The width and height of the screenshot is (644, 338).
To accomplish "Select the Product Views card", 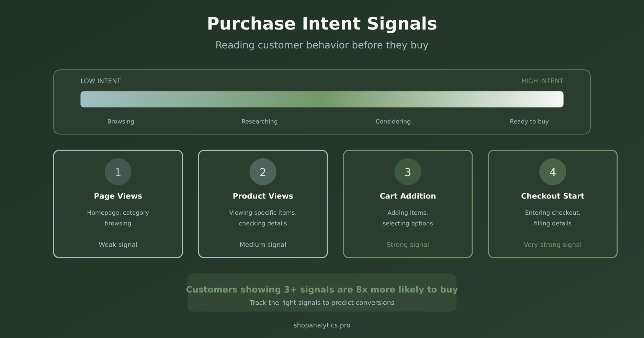I will point(263,204).
